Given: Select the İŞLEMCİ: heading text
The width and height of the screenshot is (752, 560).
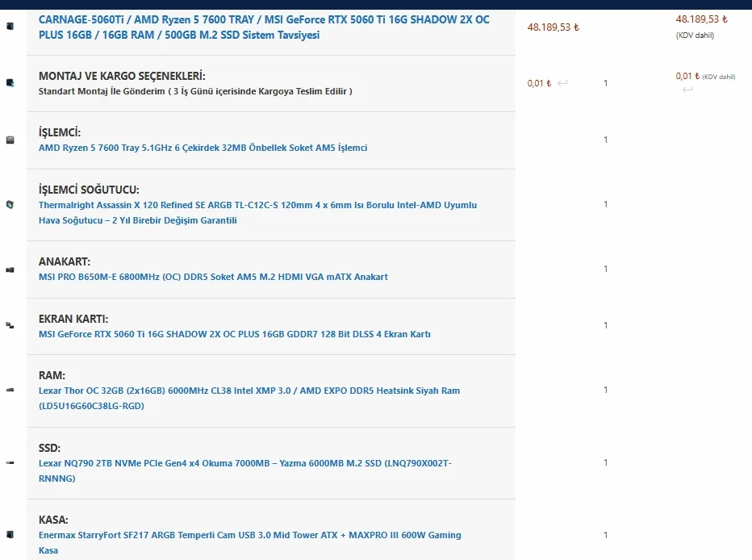Looking at the screenshot, I should (x=60, y=133).
